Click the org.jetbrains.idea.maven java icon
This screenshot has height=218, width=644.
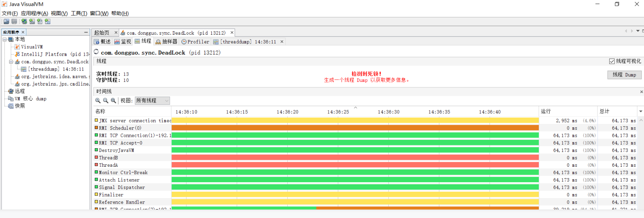[17, 76]
